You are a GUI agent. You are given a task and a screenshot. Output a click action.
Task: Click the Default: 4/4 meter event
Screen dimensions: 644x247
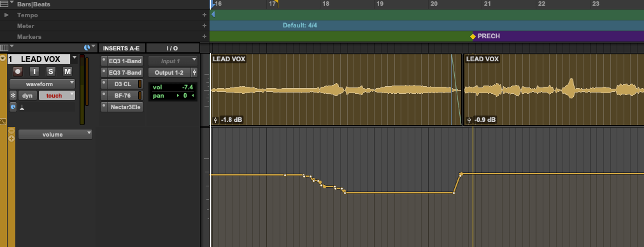[300, 26]
